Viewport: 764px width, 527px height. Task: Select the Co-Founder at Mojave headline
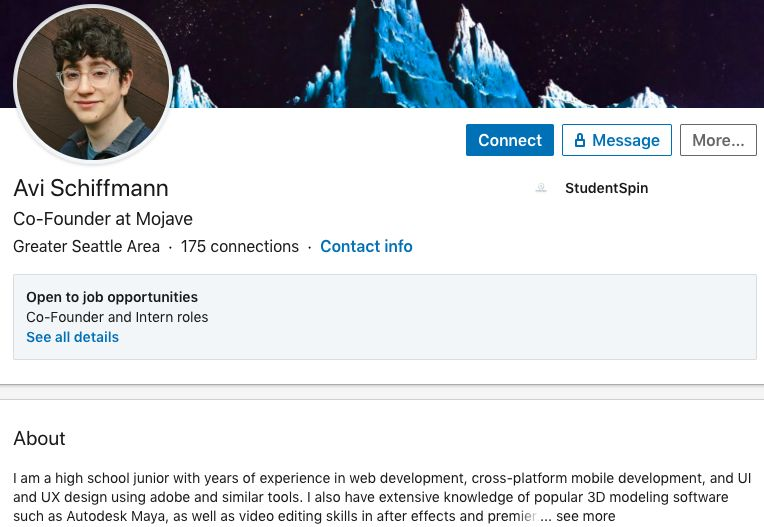point(103,219)
